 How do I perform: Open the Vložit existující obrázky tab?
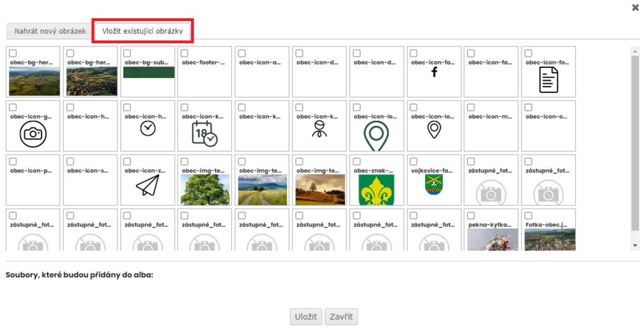[x=146, y=32]
